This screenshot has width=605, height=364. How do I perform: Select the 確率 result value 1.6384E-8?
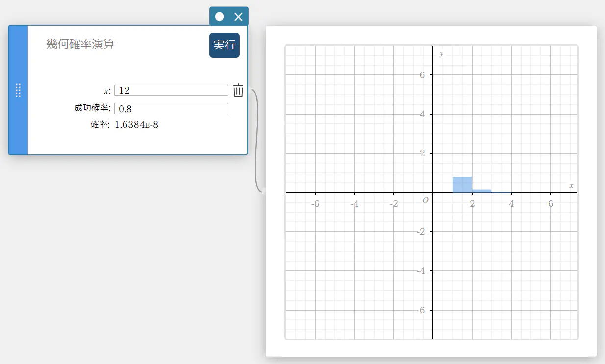pyautogui.click(x=136, y=125)
